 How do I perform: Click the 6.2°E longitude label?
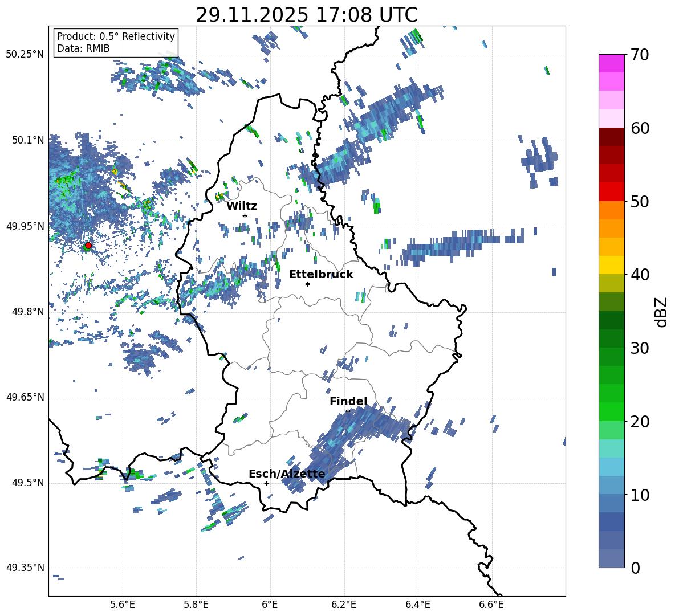point(344,605)
